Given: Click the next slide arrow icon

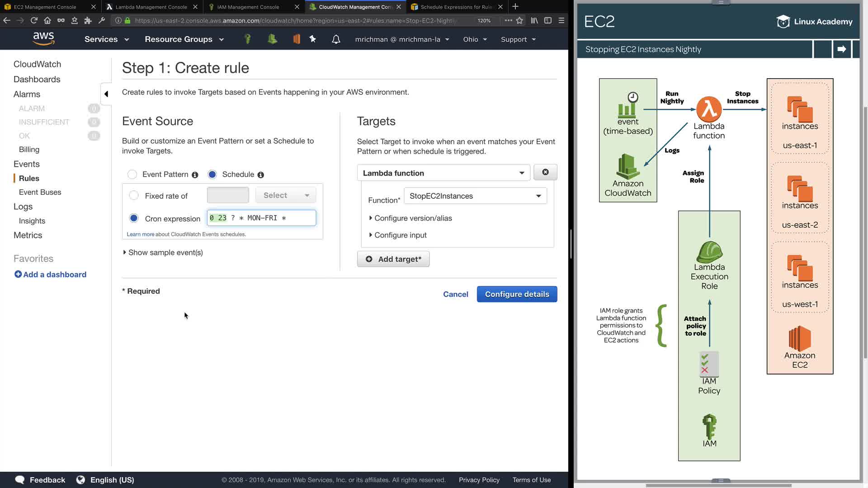Looking at the screenshot, I should tap(841, 49).
